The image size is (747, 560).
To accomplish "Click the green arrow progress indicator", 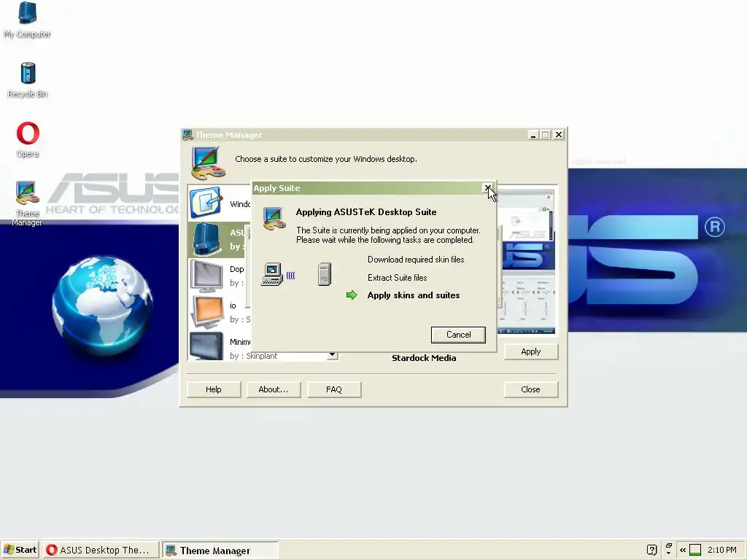I will coord(352,295).
